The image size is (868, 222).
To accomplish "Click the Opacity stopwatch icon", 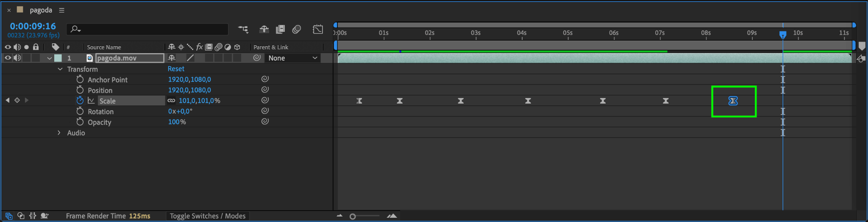I will pyautogui.click(x=80, y=122).
